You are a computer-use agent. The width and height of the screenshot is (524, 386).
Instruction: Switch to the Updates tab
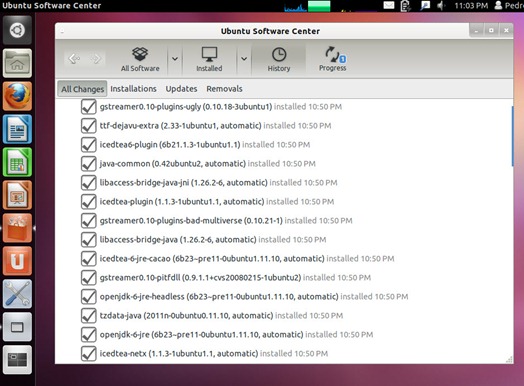[181, 89]
